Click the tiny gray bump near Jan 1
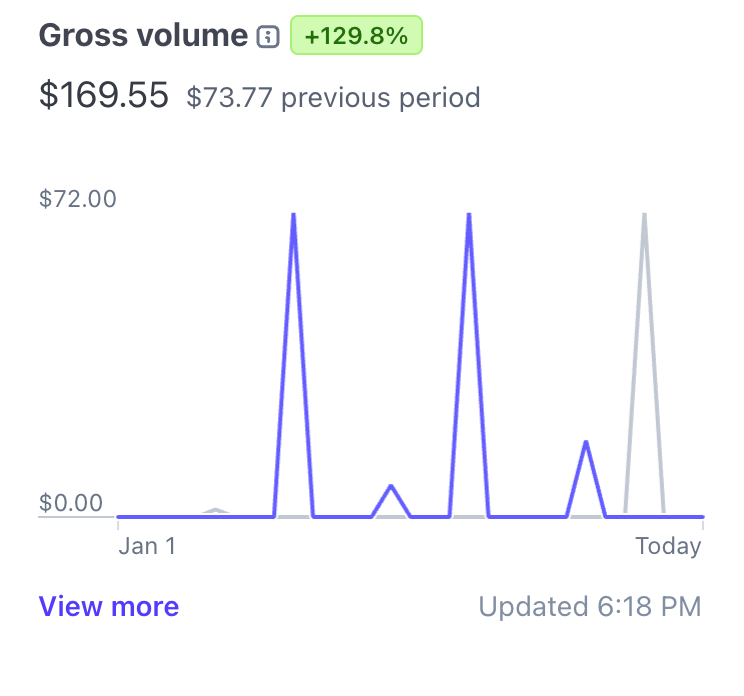744x696 pixels. (216, 510)
